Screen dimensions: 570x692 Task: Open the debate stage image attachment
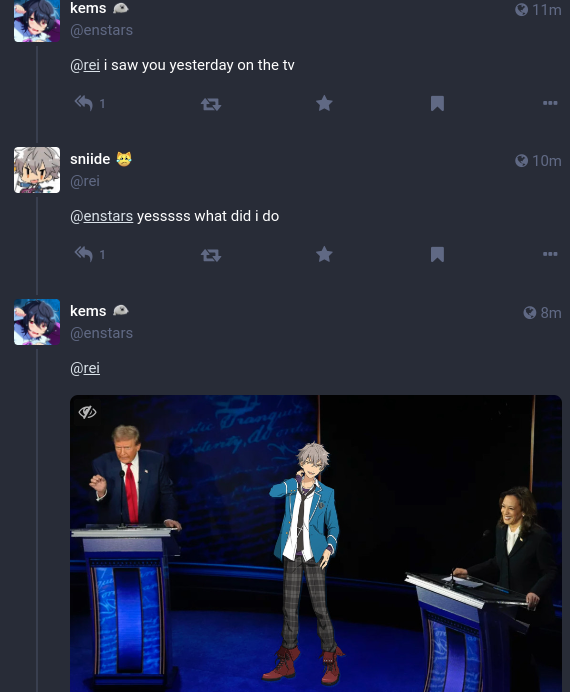click(x=316, y=543)
